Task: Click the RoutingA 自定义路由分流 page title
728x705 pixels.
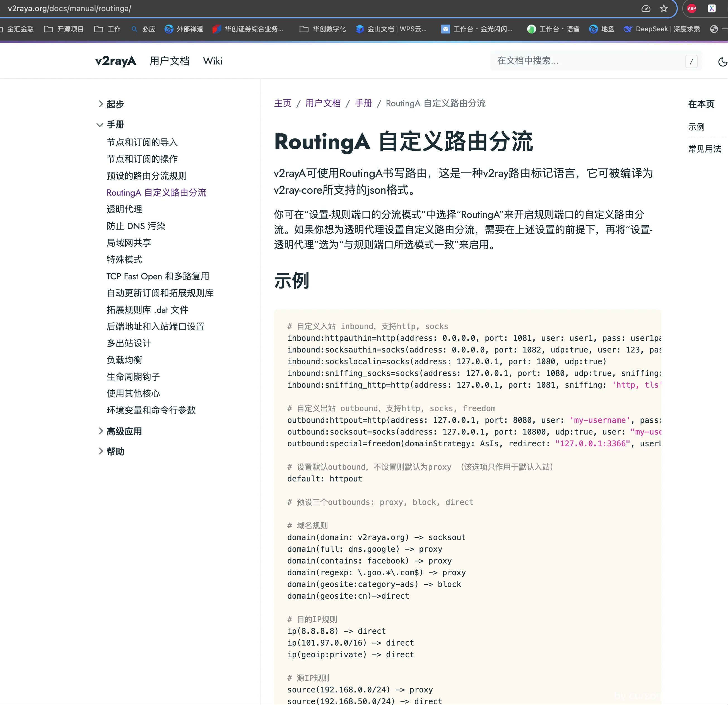Action: 403,142
